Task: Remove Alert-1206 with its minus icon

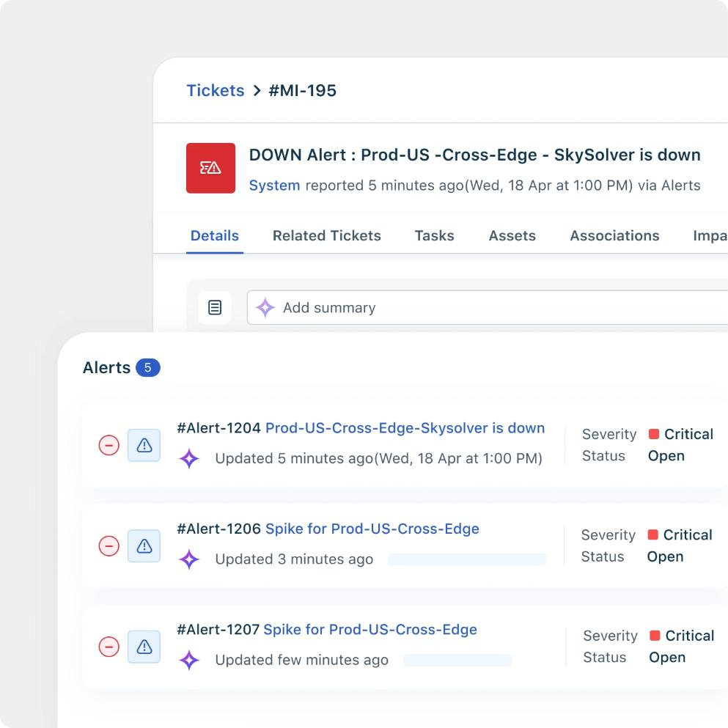Action: pos(109,546)
